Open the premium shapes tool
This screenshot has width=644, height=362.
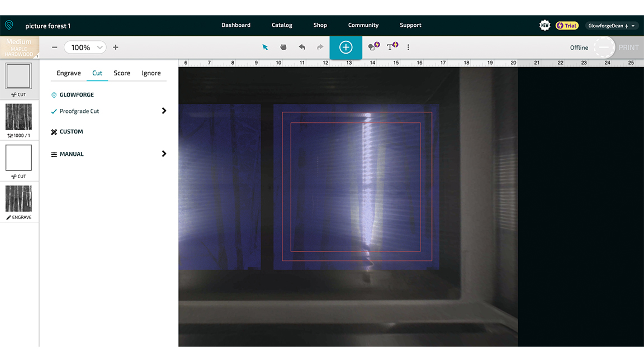(374, 46)
